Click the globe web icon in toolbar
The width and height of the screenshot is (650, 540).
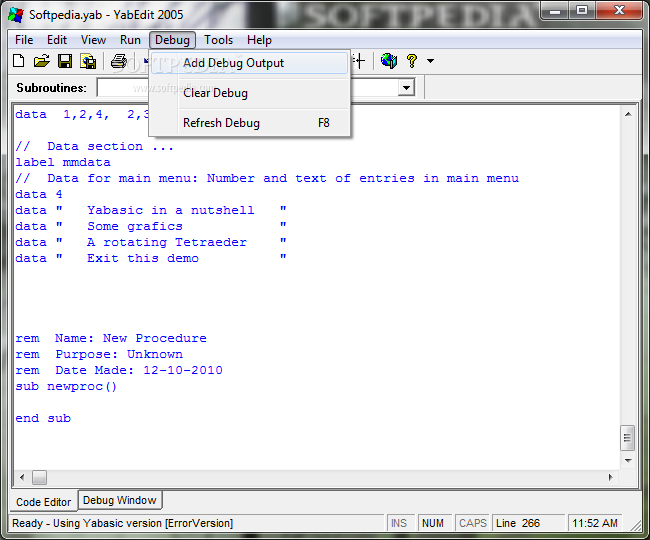pos(389,61)
